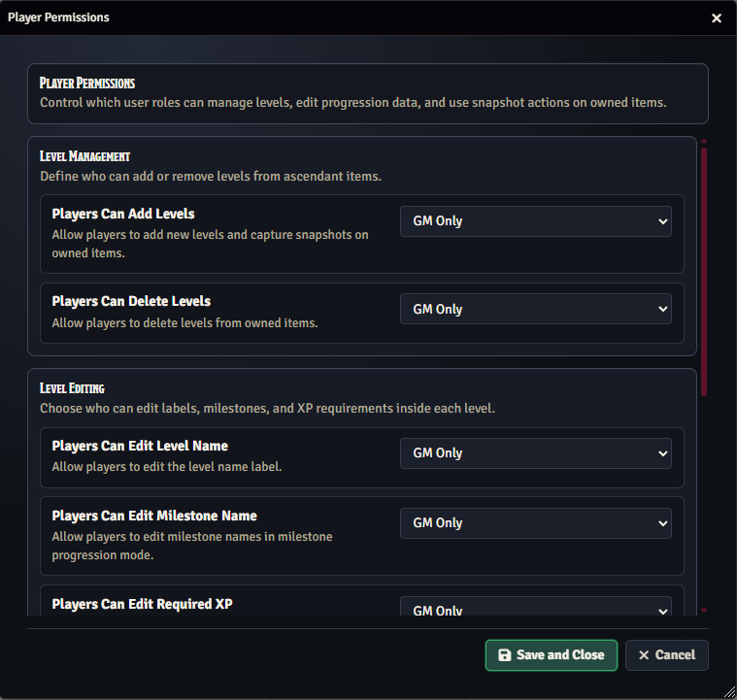Select the Level Management section heading
The height and width of the screenshot is (700, 737).
click(x=84, y=156)
